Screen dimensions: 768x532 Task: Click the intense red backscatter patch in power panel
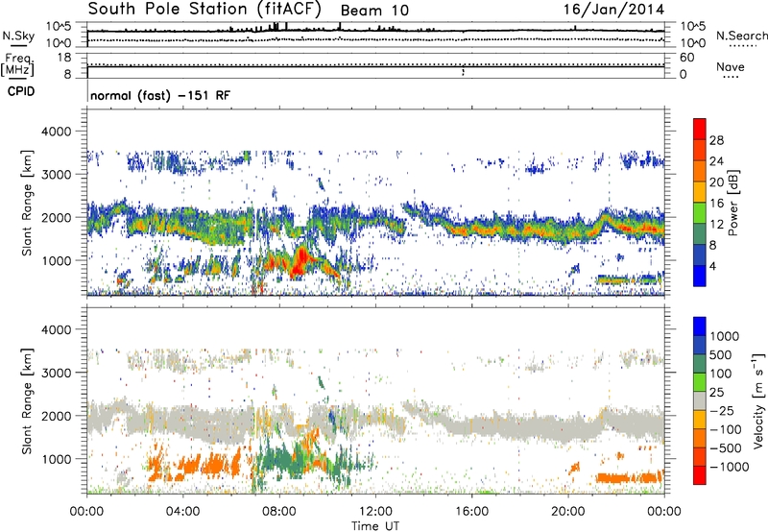pyautogui.click(x=300, y=262)
